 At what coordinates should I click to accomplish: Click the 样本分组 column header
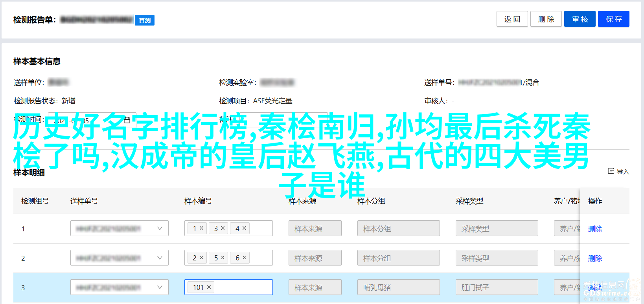click(x=371, y=201)
